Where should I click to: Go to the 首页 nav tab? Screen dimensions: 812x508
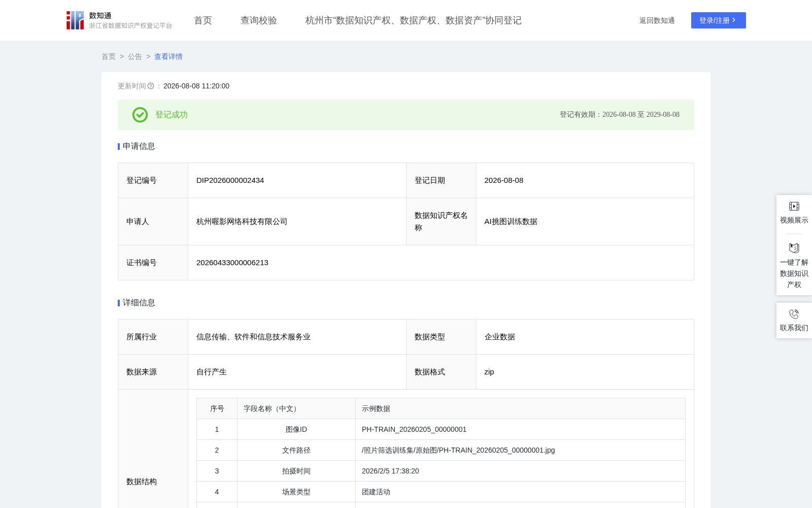[203, 20]
